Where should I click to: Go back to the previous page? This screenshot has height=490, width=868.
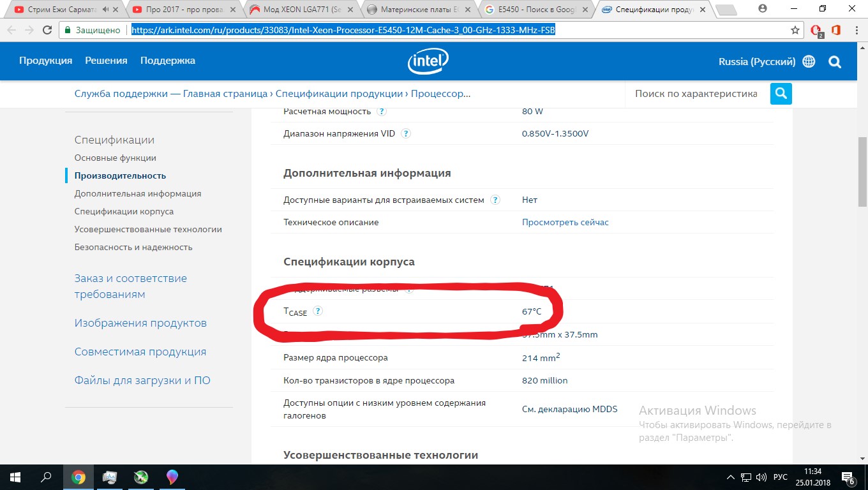pos(12,30)
